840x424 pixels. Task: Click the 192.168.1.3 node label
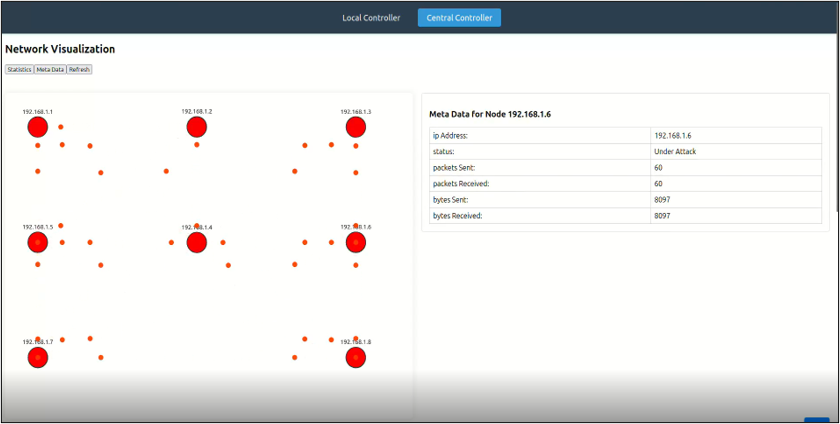pos(356,112)
